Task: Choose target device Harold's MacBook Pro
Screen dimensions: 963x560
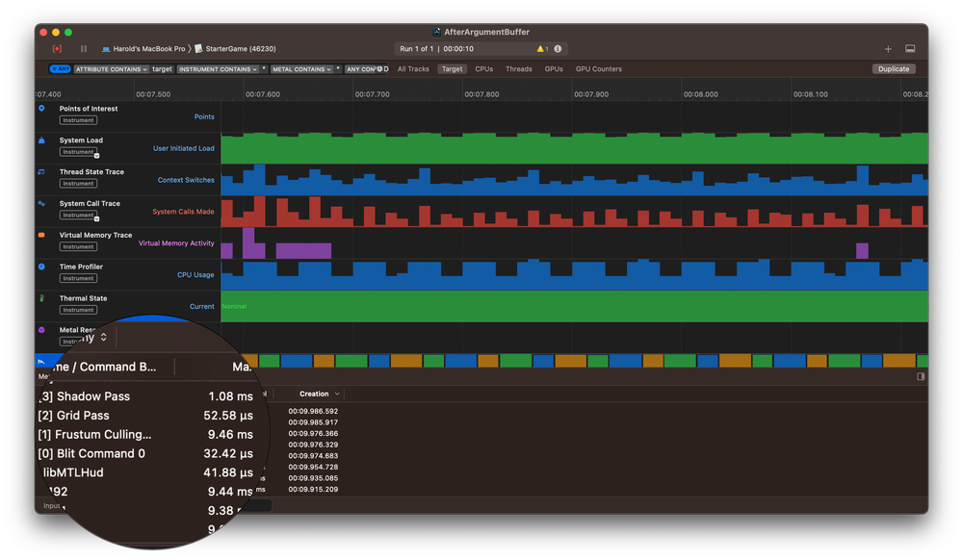Action: click(148, 48)
